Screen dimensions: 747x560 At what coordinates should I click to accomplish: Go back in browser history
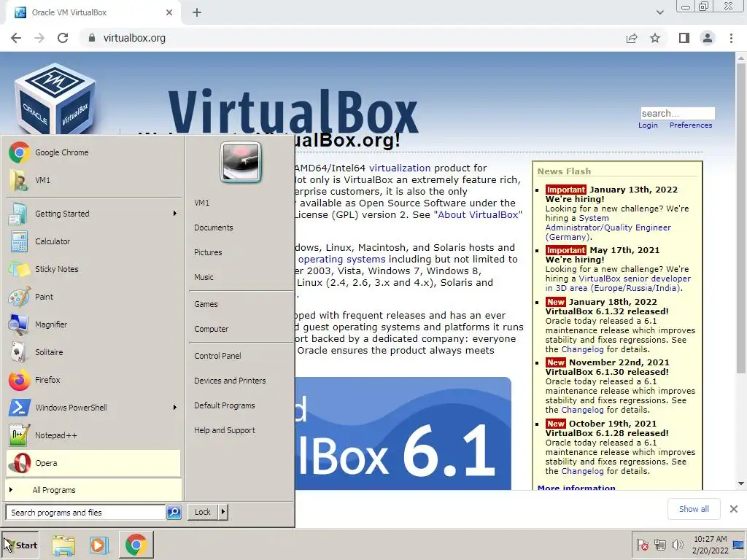pos(16,38)
